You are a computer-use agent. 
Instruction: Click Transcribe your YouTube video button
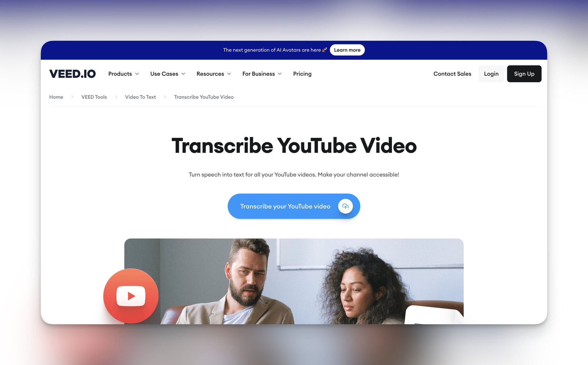(294, 206)
